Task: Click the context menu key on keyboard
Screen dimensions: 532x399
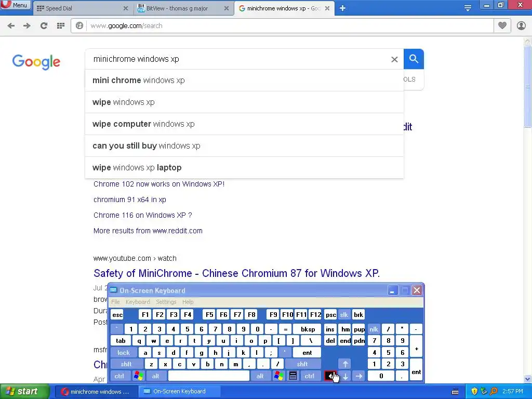Action: pyautogui.click(x=293, y=376)
